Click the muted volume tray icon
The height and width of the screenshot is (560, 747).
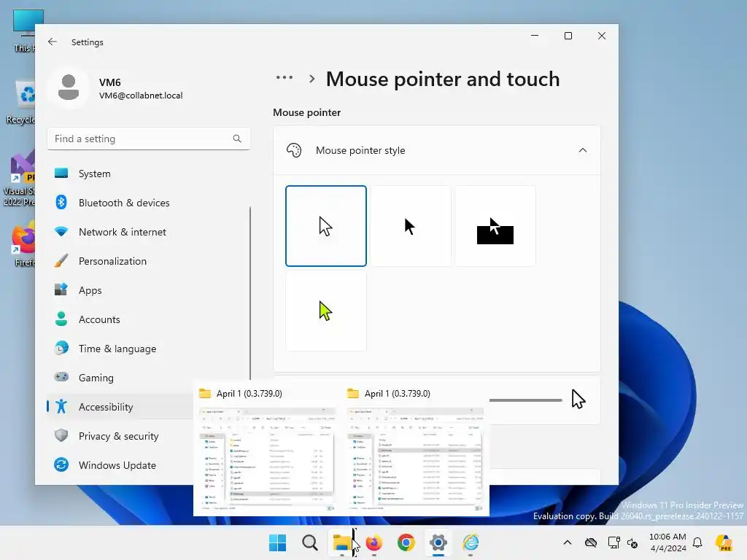point(632,542)
